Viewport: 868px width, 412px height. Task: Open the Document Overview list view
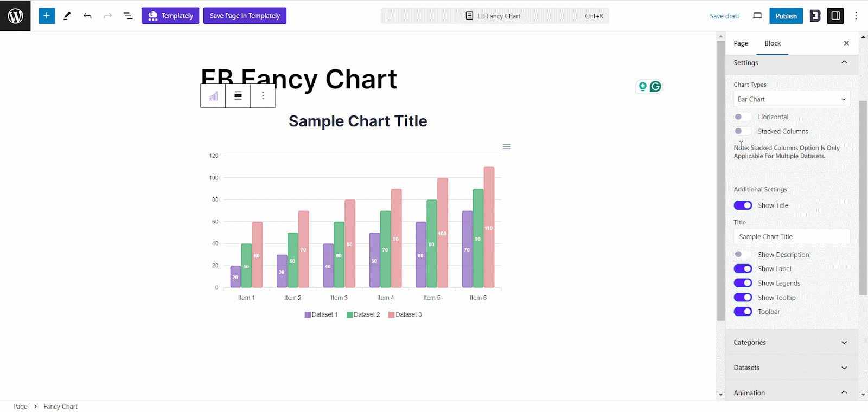tap(128, 16)
